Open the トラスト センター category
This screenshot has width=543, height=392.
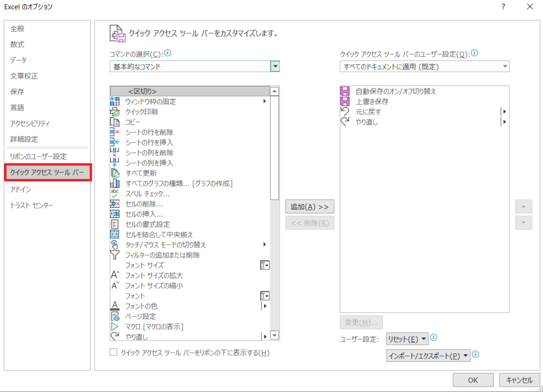32,205
